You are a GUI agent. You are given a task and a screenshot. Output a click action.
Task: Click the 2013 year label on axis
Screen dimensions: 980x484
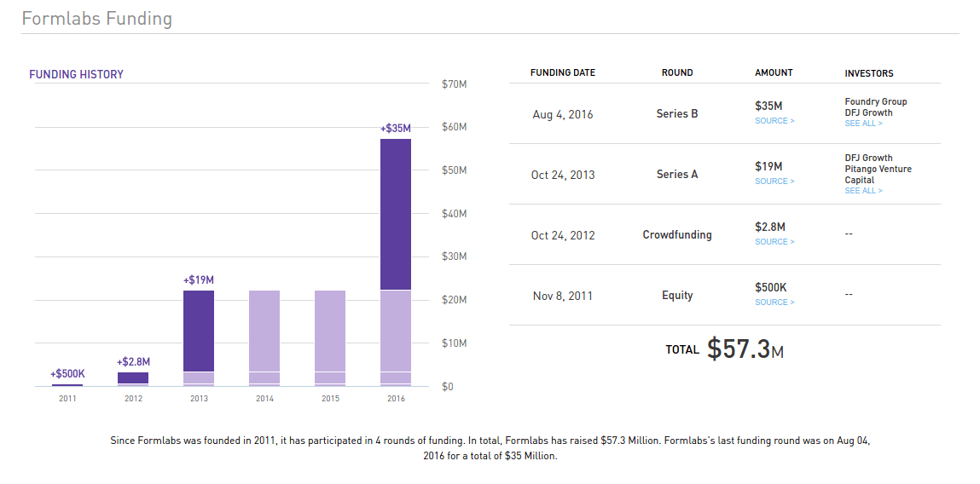[199, 399]
